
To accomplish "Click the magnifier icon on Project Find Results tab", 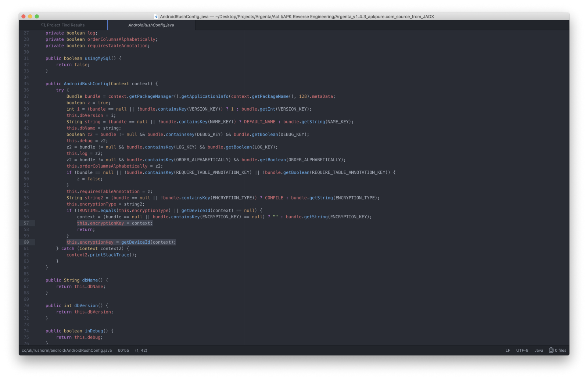I will (43, 25).
